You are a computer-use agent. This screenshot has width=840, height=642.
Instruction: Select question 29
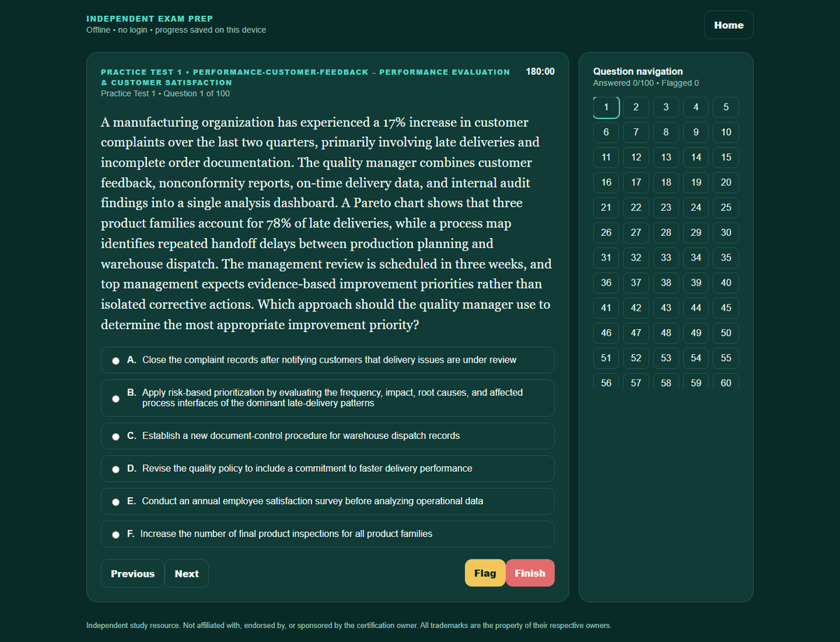pyautogui.click(x=696, y=233)
